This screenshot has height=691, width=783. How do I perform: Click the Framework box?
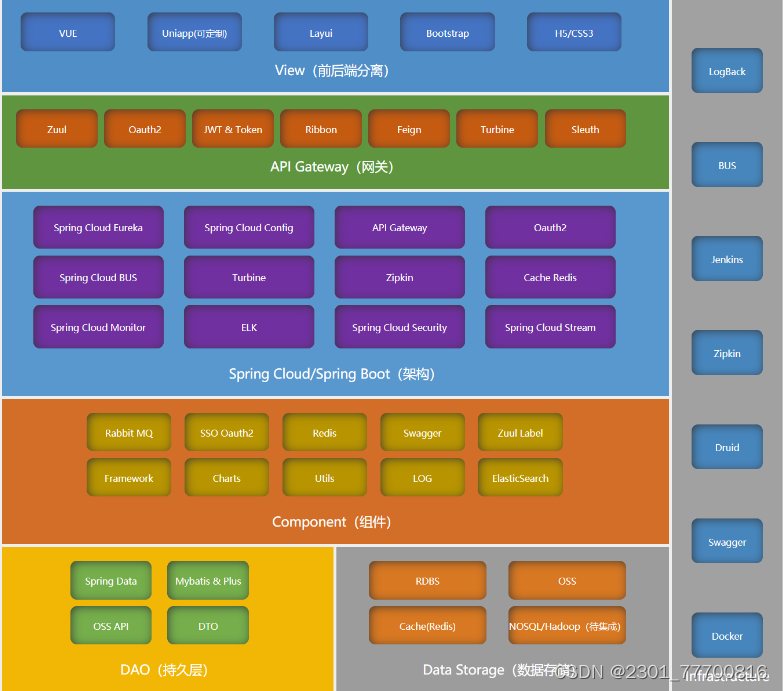click(x=129, y=478)
